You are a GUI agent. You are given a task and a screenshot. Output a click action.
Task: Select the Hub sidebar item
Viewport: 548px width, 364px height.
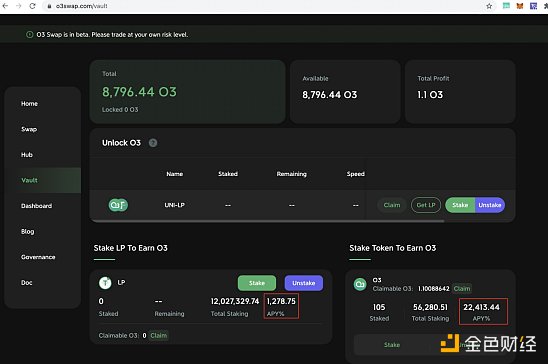pyautogui.click(x=27, y=155)
